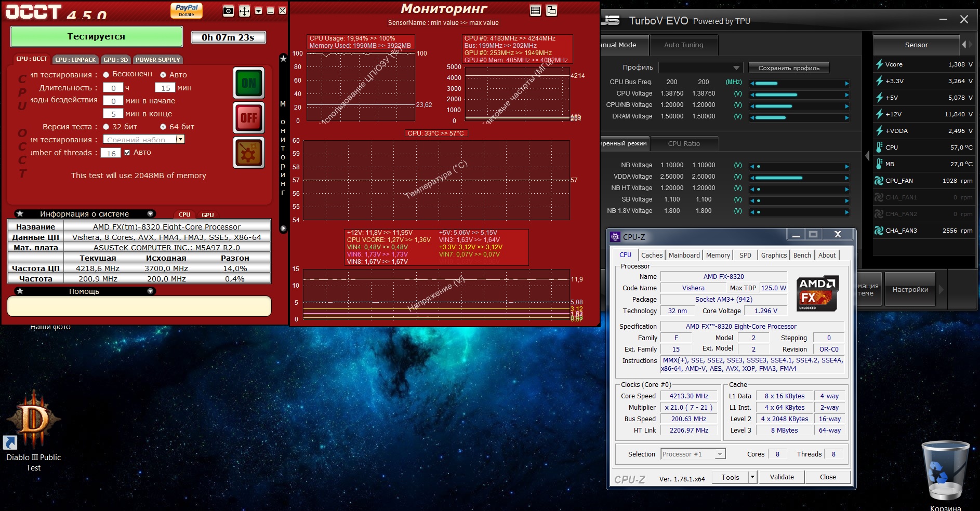Click the Vcore lightning icon in TurboV sensor panel

pyautogui.click(x=879, y=64)
